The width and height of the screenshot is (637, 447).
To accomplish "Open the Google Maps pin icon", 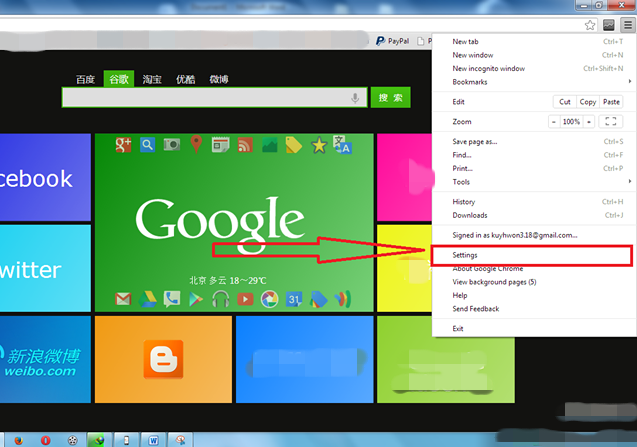I will pyautogui.click(x=196, y=144).
